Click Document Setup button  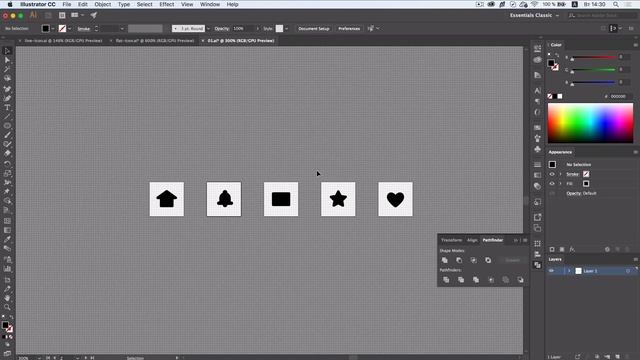[313, 29]
